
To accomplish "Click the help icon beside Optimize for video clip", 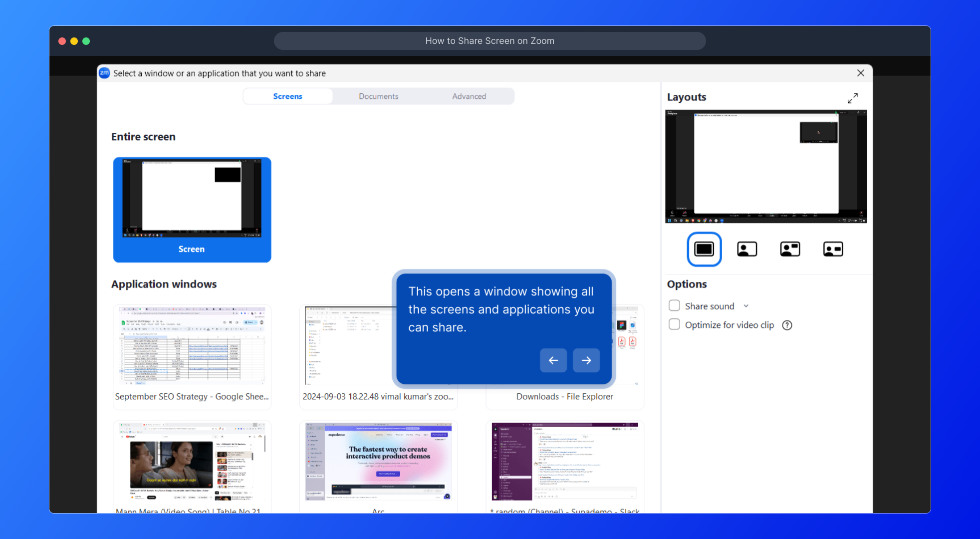I will click(787, 325).
